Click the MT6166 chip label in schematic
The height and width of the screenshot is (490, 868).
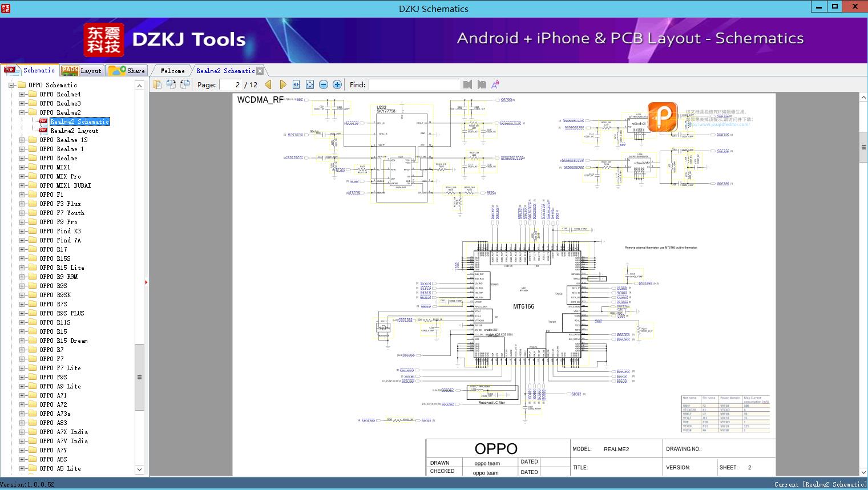(523, 307)
